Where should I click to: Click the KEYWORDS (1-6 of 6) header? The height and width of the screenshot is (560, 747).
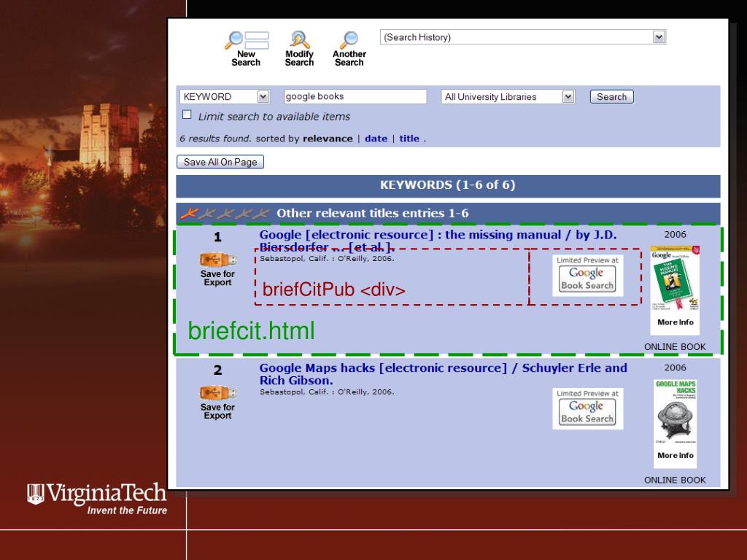pyautogui.click(x=448, y=185)
